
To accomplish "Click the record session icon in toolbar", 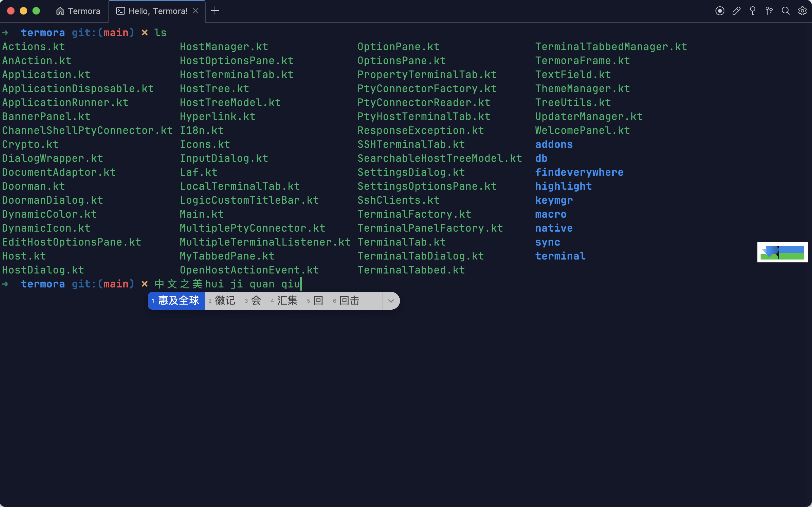I will coord(720,11).
